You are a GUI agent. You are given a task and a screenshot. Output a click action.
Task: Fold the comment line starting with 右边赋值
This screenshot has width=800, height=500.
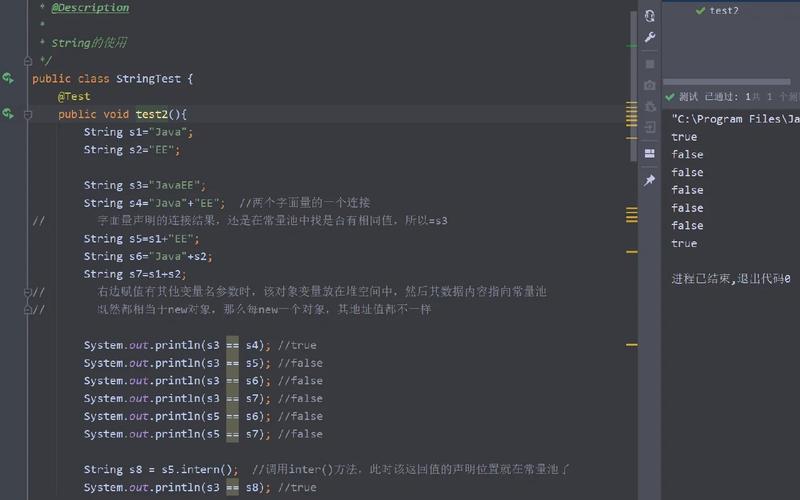[x=28, y=292]
